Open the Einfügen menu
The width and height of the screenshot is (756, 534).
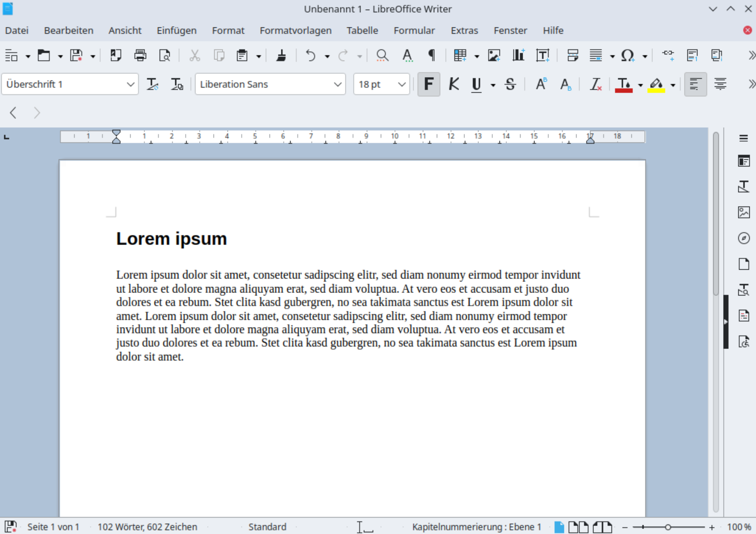(x=176, y=30)
